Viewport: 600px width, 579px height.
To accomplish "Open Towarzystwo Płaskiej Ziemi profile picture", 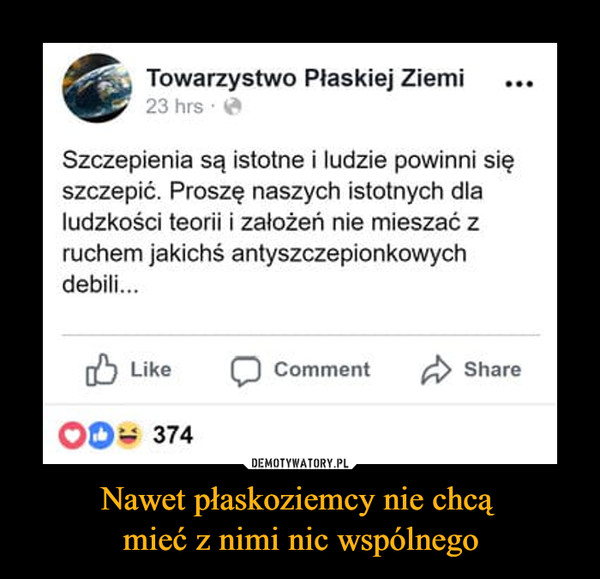I will [x=97, y=88].
